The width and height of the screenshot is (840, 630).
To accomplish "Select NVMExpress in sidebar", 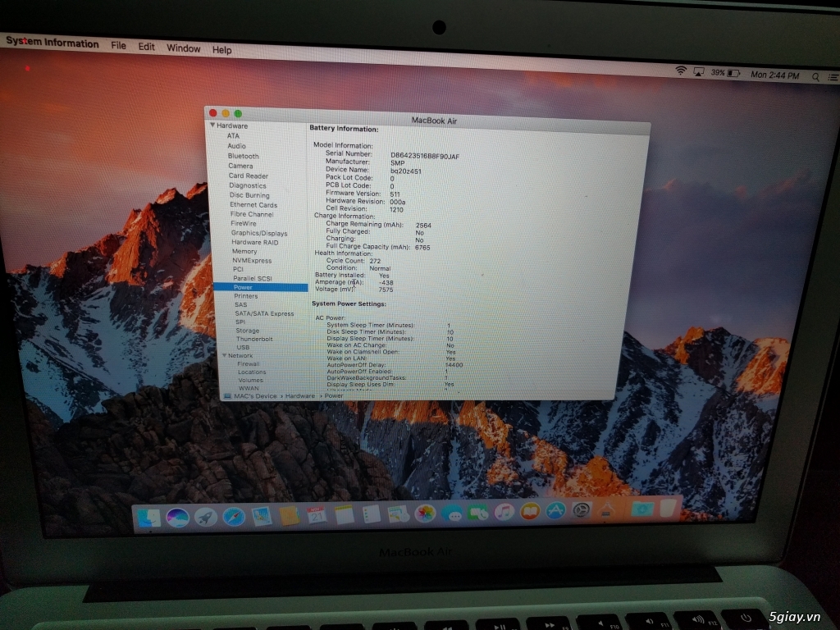I will [x=252, y=260].
